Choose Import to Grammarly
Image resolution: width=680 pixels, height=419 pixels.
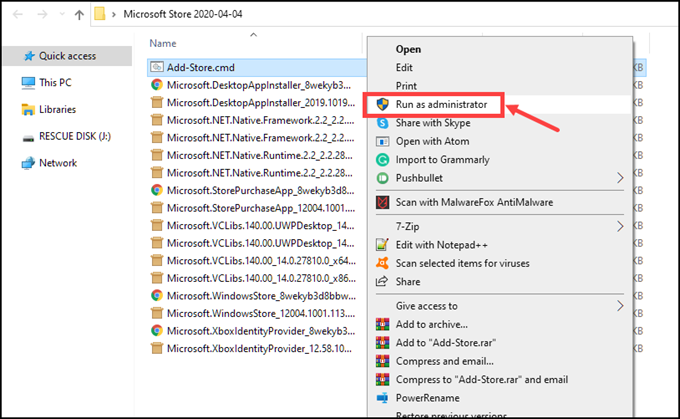point(442,160)
